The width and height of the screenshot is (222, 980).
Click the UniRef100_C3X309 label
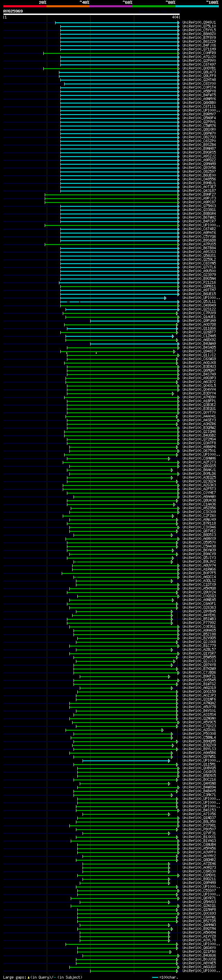point(199,512)
